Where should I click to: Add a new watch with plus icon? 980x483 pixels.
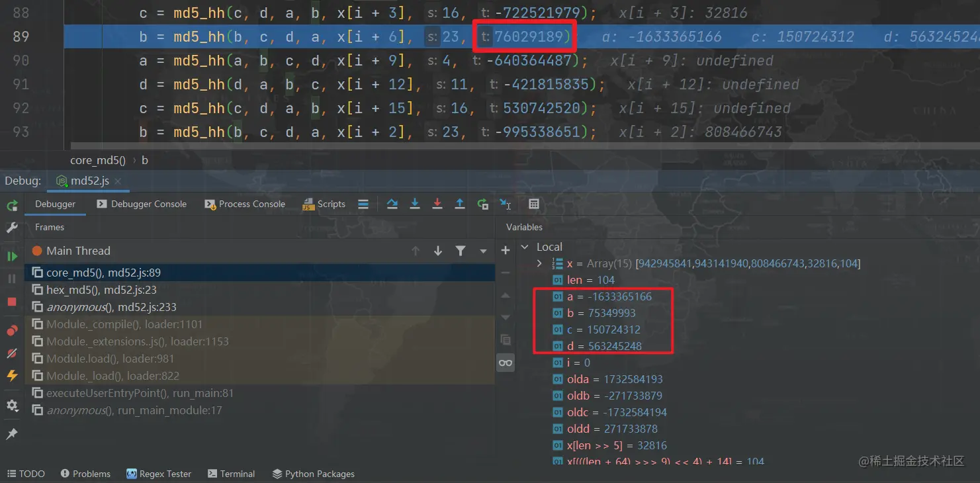tap(506, 251)
